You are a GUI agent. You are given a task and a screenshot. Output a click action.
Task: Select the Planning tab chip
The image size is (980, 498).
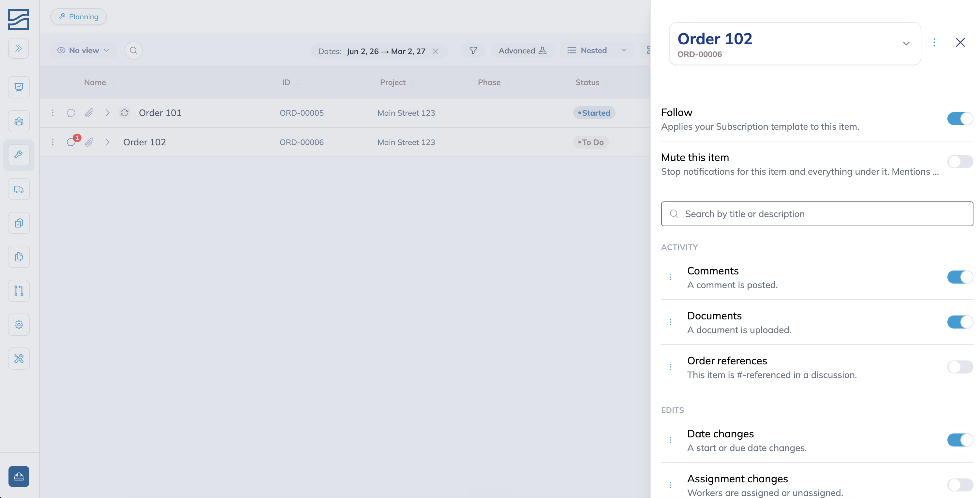[x=78, y=17]
